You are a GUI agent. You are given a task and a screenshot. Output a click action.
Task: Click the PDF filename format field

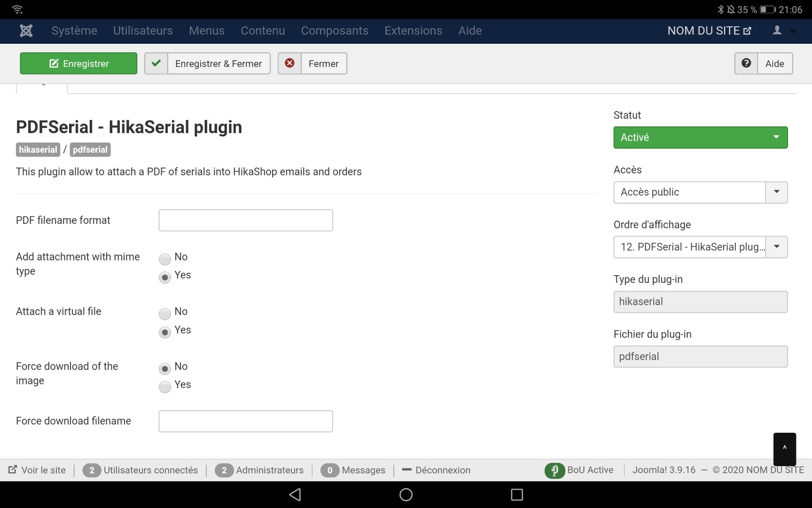pos(245,220)
